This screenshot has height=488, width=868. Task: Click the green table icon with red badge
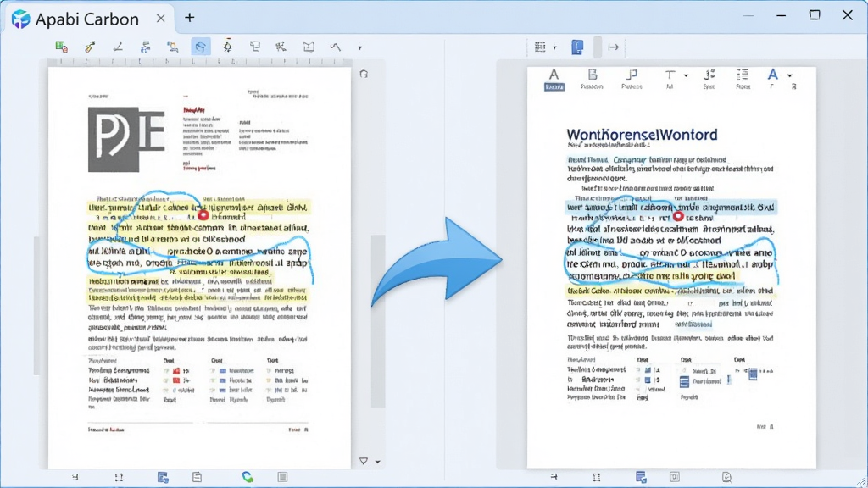[61, 47]
